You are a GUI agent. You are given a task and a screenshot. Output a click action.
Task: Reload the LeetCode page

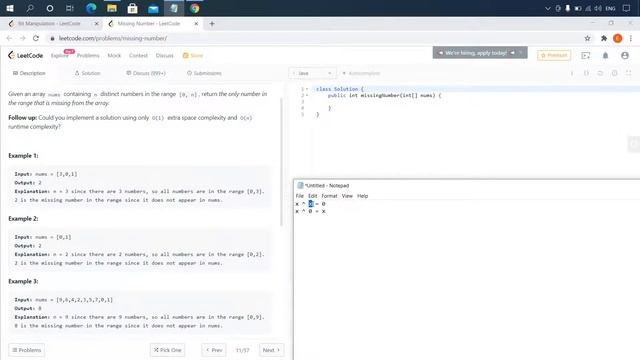36,38
